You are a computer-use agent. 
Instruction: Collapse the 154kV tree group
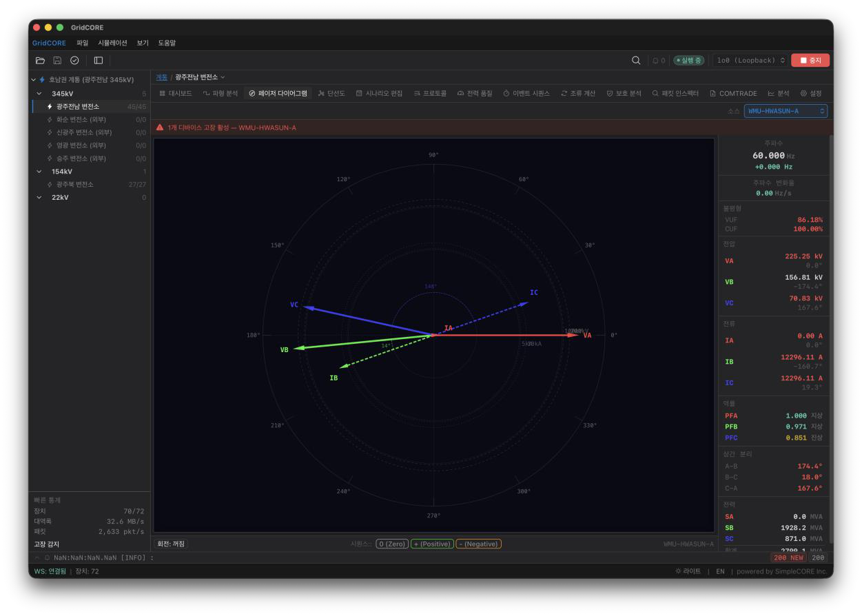click(x=39, y=172)
